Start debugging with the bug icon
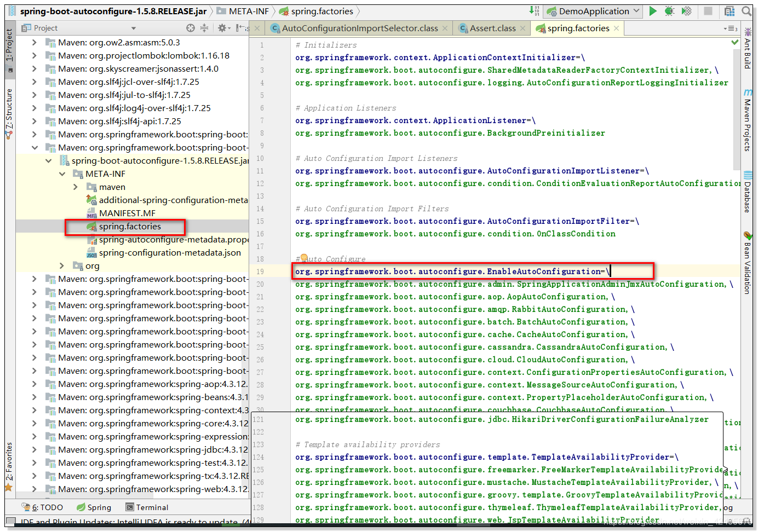This screenshot has height=532, width=758. (x=669, y=11)
